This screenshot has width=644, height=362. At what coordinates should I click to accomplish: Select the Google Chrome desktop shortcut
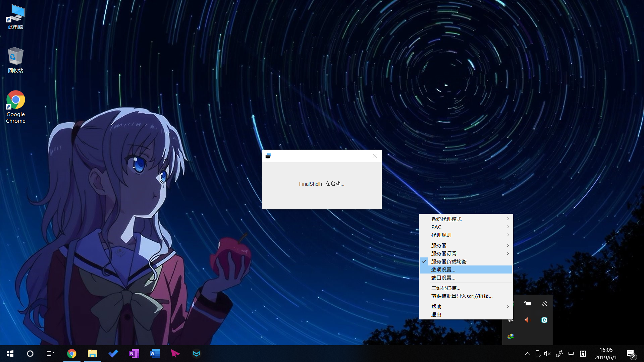point(16,107)
